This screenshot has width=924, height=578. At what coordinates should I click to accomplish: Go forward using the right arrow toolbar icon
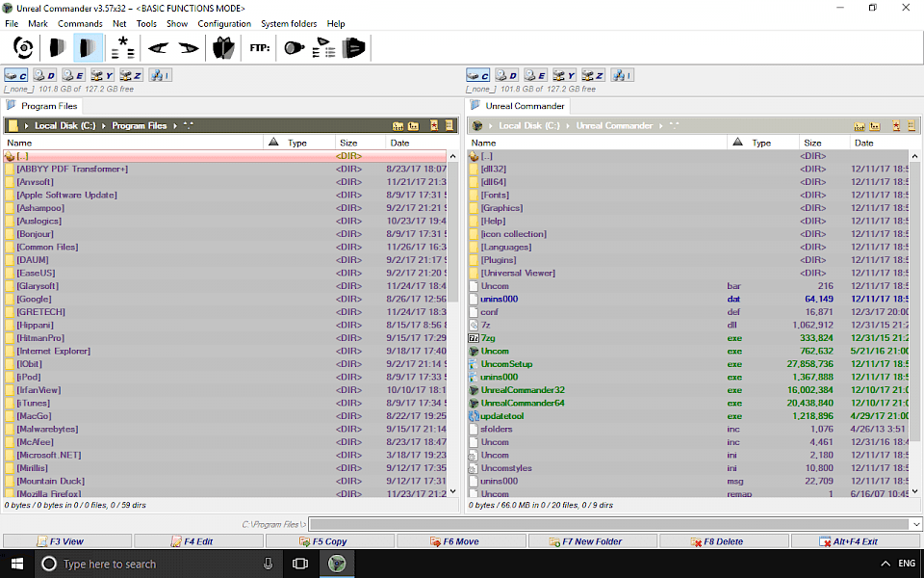tap(189, 48)
